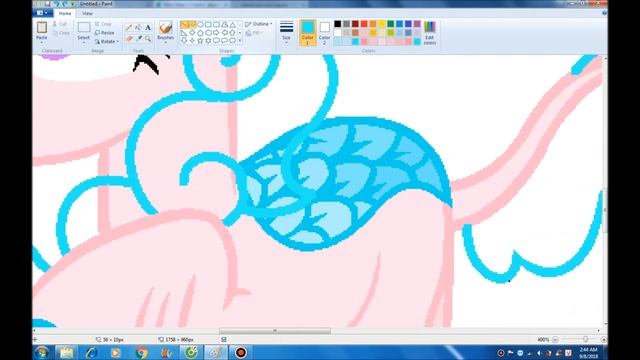The height and width of the screenshot is (360, 640).
Task: Choose the Six-point star shape
Action: click(208, 40)
